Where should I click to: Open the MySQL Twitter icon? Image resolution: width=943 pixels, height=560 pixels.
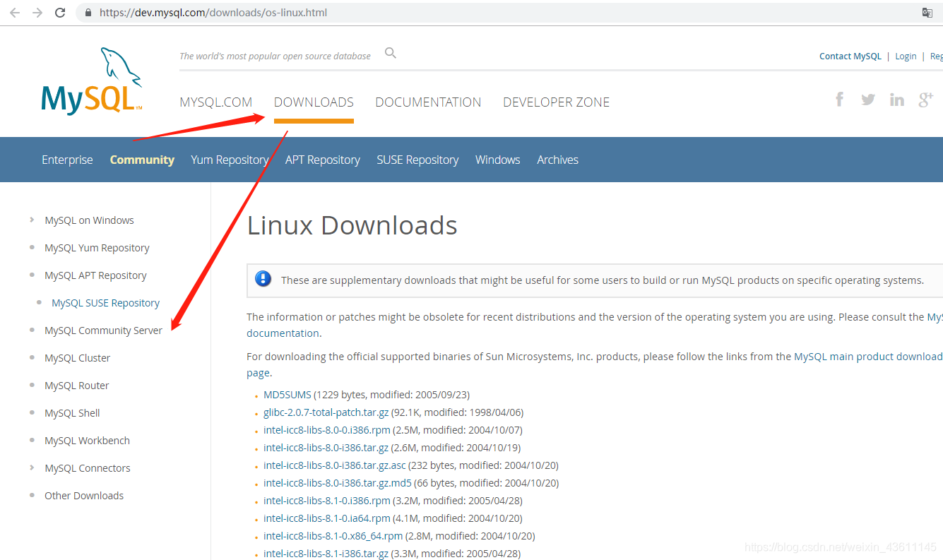(x=868, y=100)
